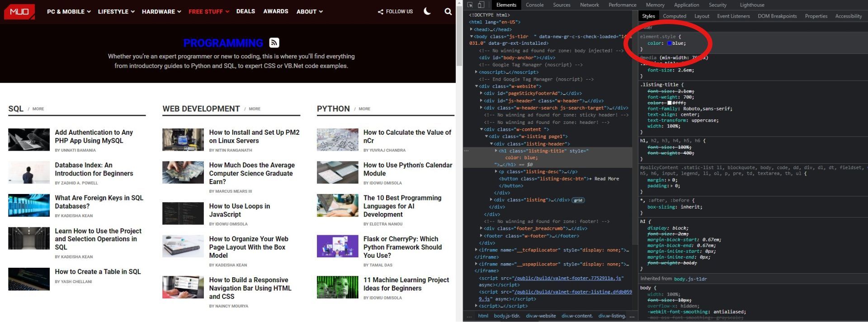This screenshot has height=322, width=868.
Task: Click PROGRAMMING page heading
Action: pos(223,43)
